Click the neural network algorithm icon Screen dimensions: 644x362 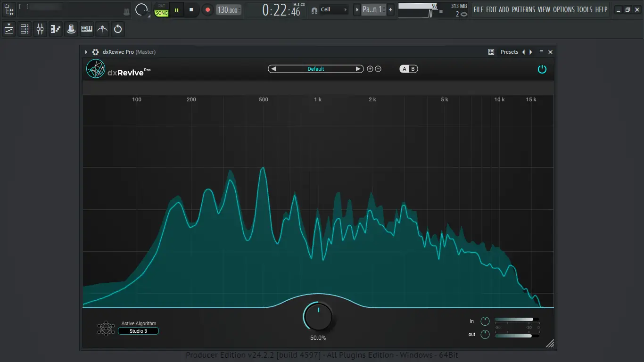(106, 328)
